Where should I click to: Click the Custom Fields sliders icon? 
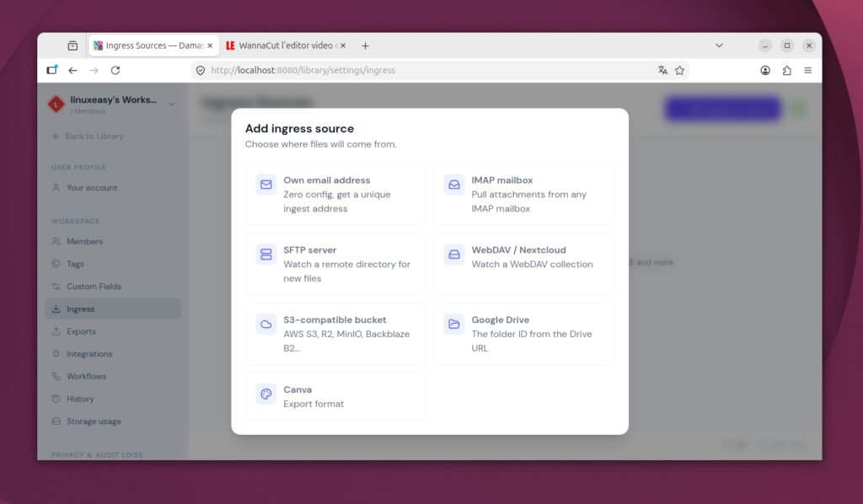(x=56, y=286)
